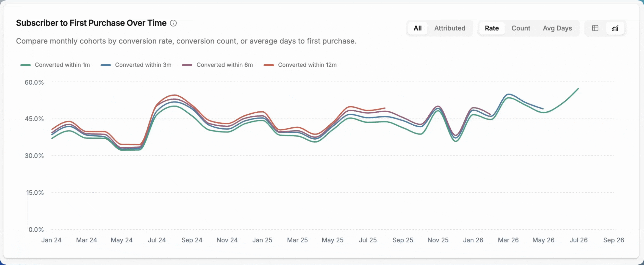Image resolution: width=644 pixels, height=265 pixels.
Task: Click the 60.0% y-axis label
Action: pyautogui.click(x=34, y=82)
